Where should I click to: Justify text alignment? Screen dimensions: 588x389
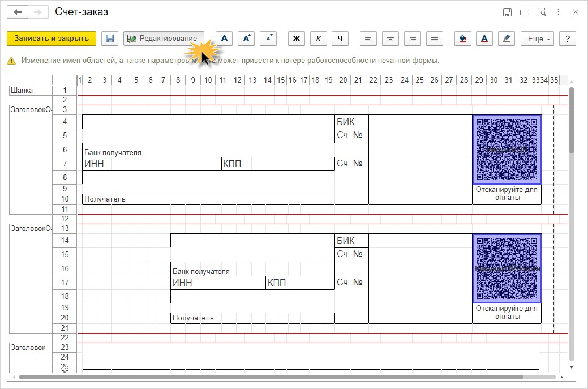tap(435, 39)
